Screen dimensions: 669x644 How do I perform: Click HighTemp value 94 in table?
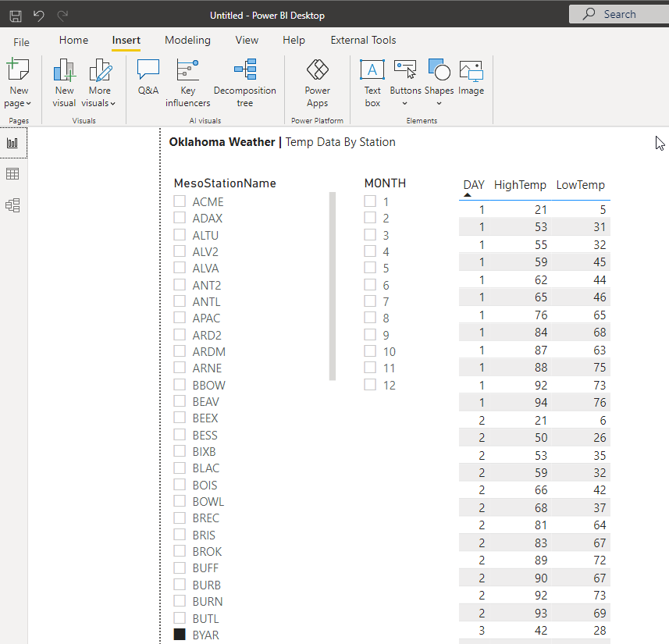point(541,403)
